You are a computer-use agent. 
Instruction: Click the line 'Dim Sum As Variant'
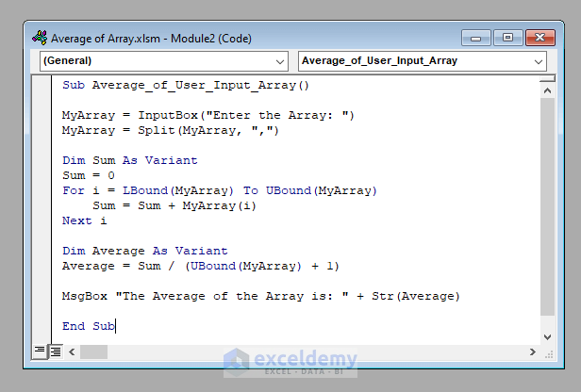[130, 160]
